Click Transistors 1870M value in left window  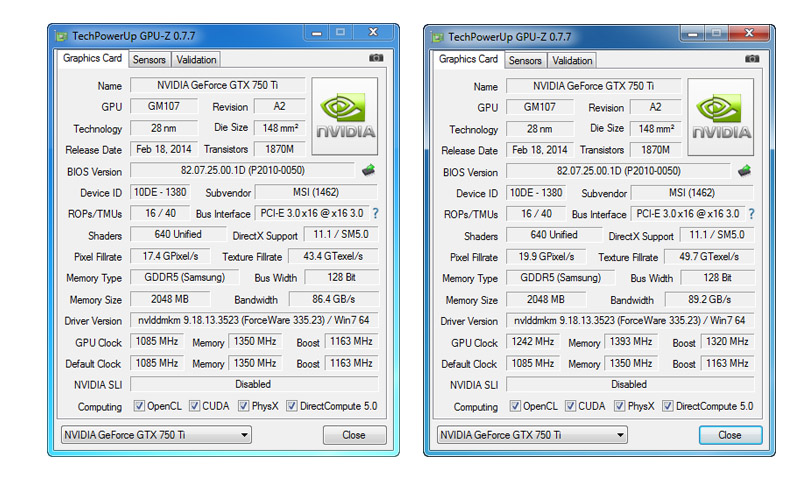tap(280, 149)
